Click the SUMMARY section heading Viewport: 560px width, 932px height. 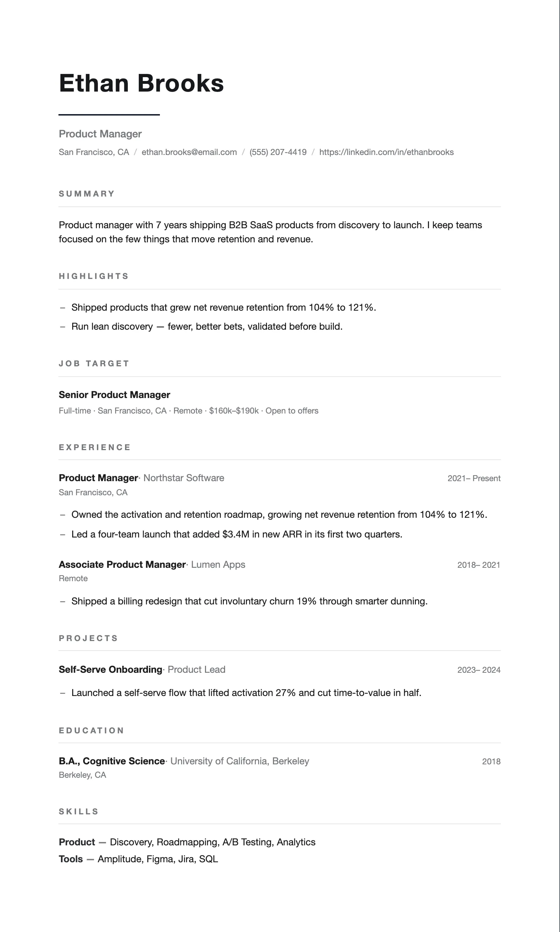click(87, 194)
